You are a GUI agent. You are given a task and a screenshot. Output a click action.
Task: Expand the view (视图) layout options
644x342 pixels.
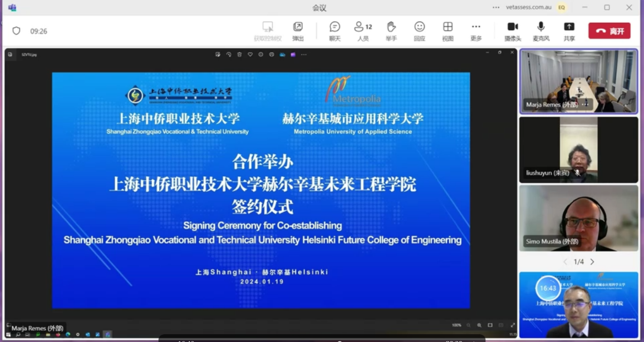pyautogui.click(x=448, y=31)
